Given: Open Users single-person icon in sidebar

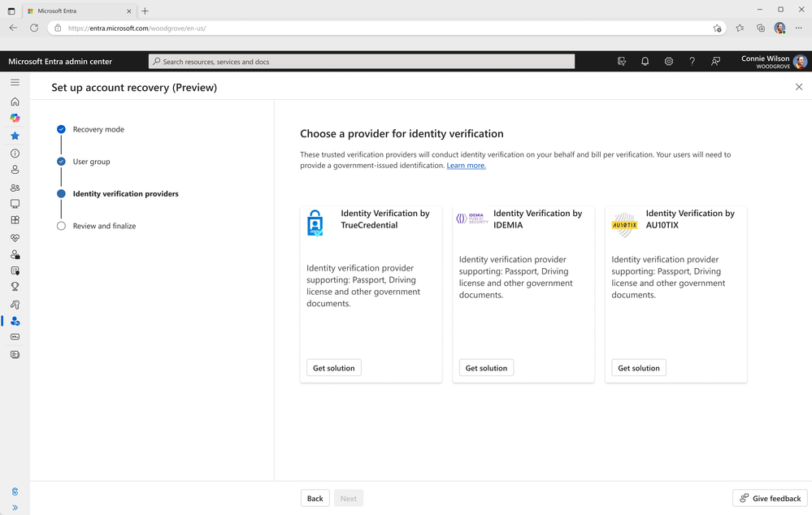Looking at the screenshot, I should (15, 170).
